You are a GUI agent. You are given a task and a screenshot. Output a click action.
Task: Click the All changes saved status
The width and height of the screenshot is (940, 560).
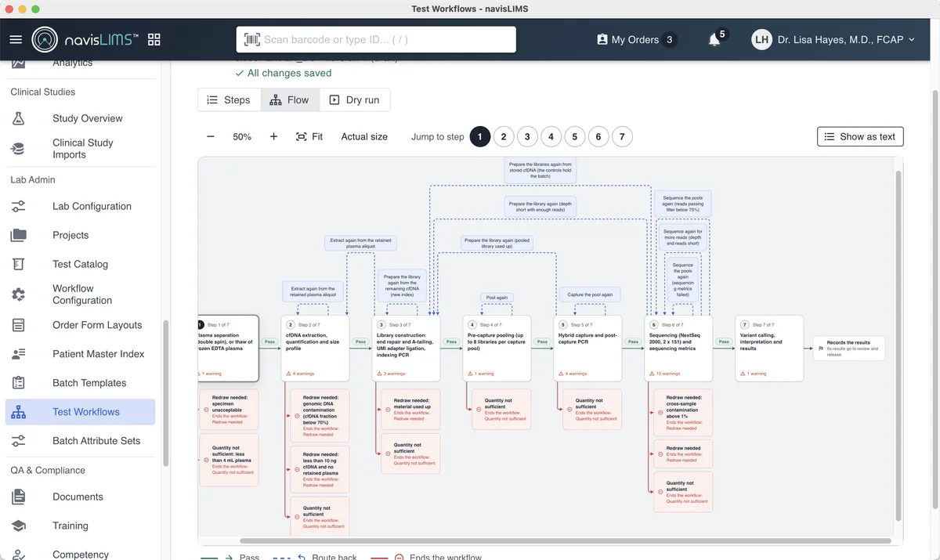pyautogui.click(x=283, y=73)
